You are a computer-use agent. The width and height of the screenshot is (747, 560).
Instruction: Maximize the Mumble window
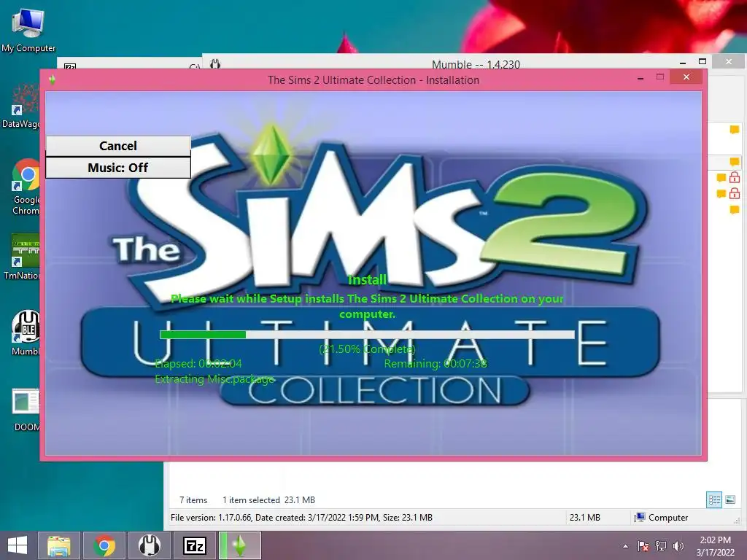click(703, 61)
